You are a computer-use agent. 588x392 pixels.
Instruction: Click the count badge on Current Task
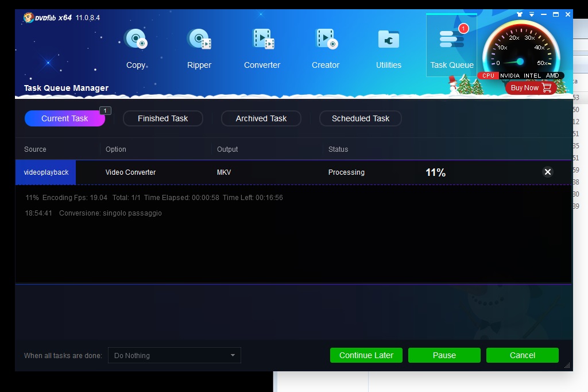tap(105, 110)
